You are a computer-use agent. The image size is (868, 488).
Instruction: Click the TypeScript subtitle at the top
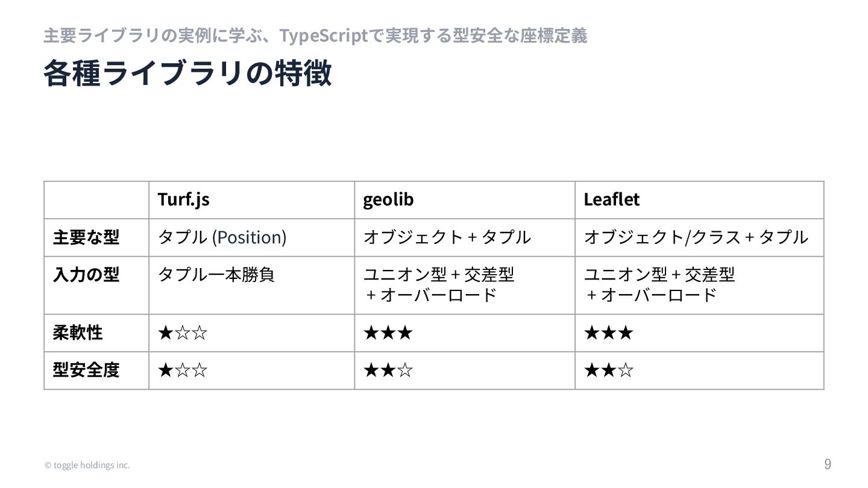pyautogui.click(x=315, y=36)
